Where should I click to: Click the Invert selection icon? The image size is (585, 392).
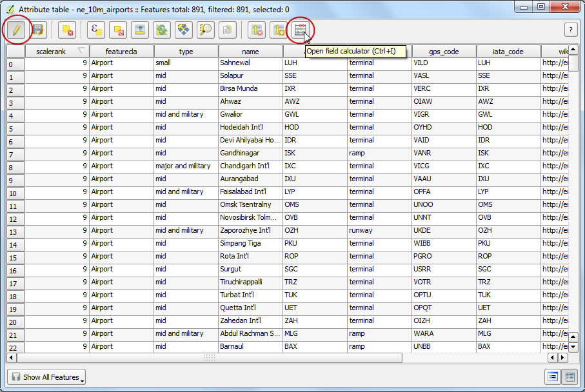coord(162,30)
